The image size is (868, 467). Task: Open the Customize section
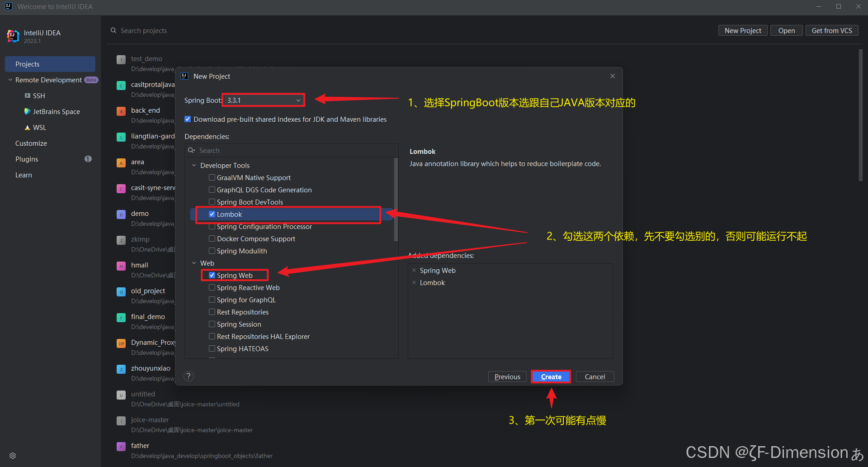[31, 143]
